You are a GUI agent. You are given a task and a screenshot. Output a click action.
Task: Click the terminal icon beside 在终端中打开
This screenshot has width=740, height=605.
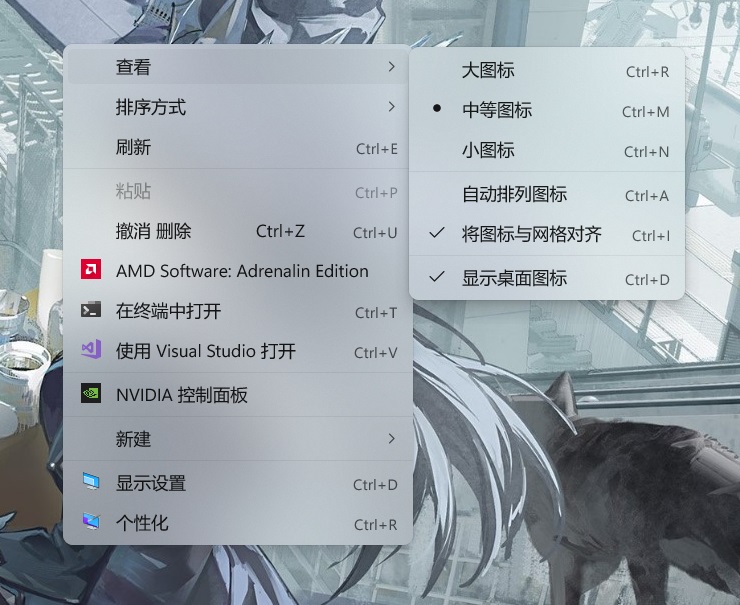(91, 310)
